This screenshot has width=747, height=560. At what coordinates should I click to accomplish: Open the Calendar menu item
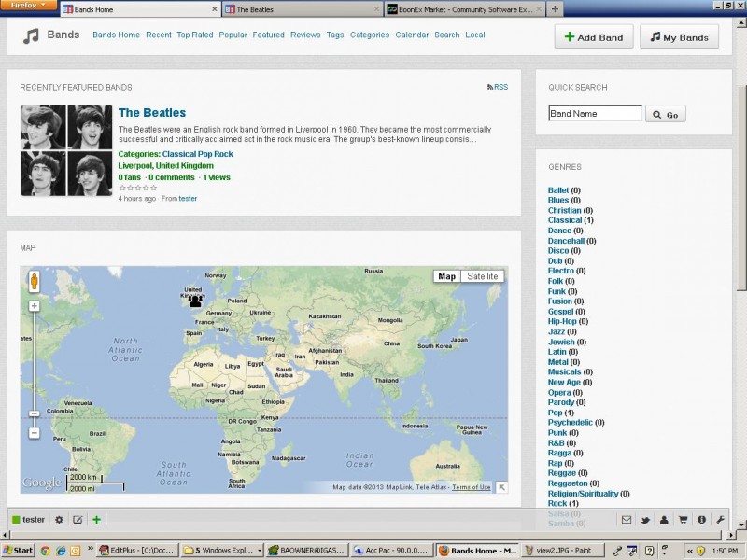412,35
